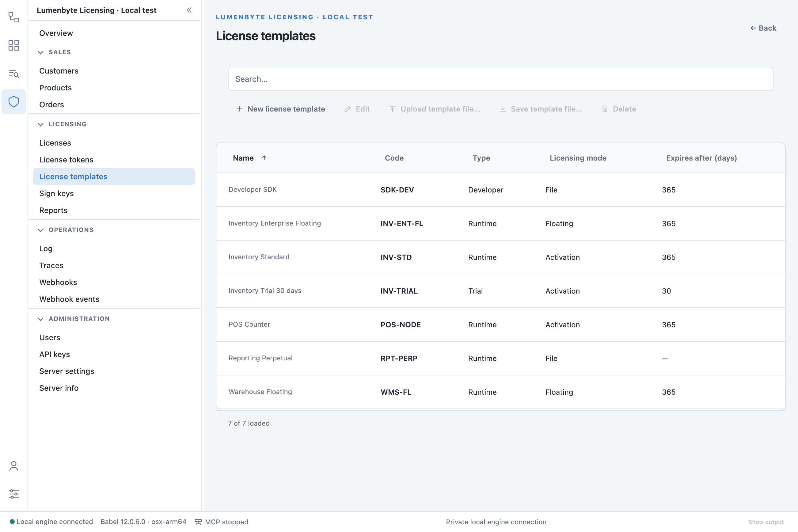Select the shield licensing icon in left rail
798x532 pixels.
13,102
